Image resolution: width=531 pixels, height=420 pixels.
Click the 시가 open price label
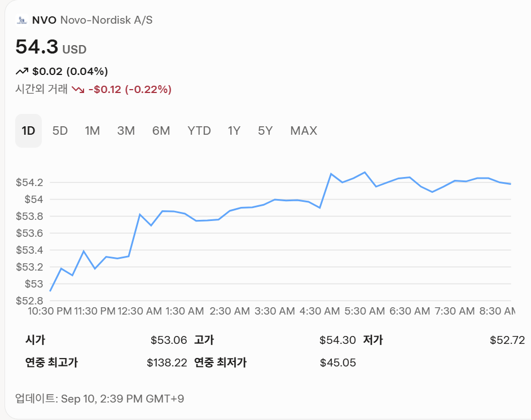pyautogui.click(x=35, y=340)
